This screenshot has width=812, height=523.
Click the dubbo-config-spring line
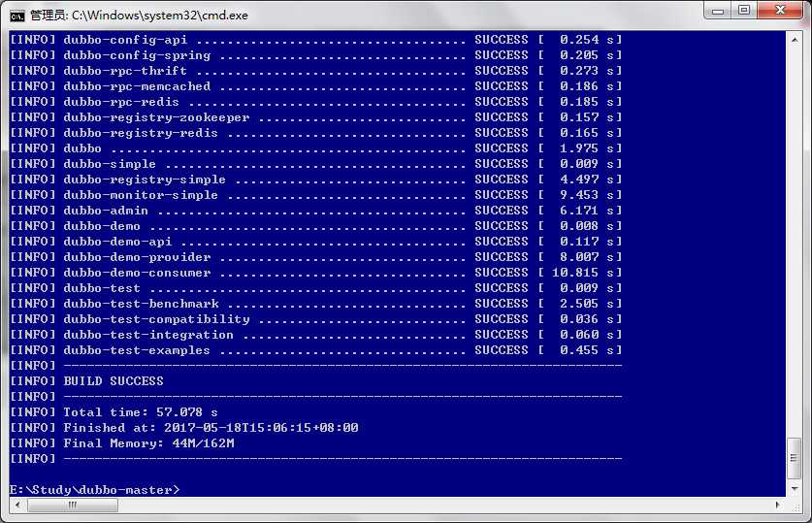(316, 55)
